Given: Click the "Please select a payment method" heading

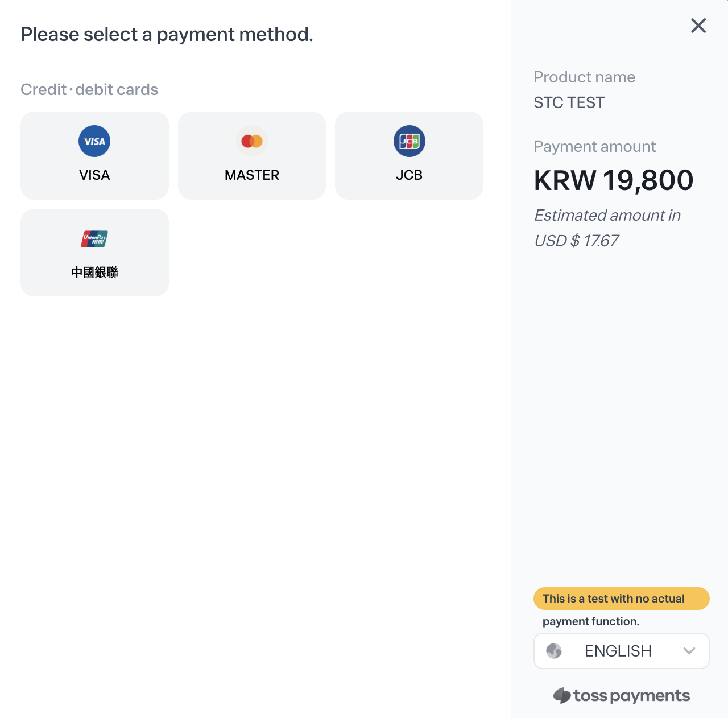Looking at the screenshot, I should click(167, 35).
